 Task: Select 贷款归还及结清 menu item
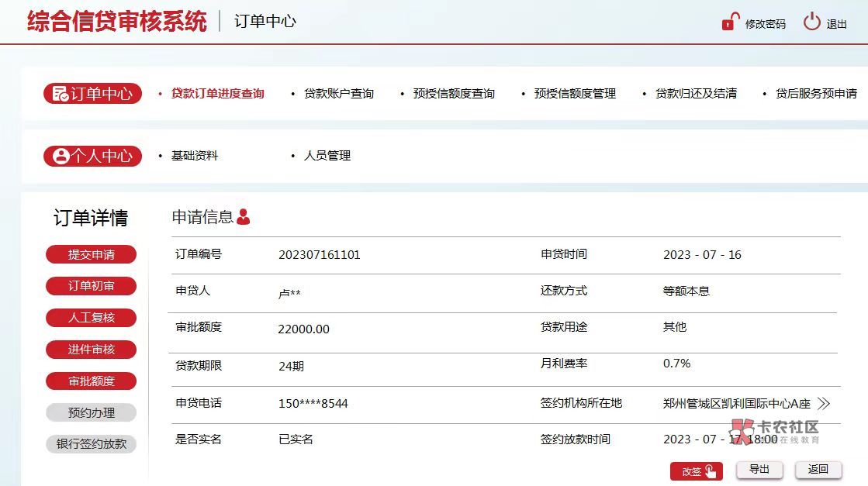(x=696, y=94)
